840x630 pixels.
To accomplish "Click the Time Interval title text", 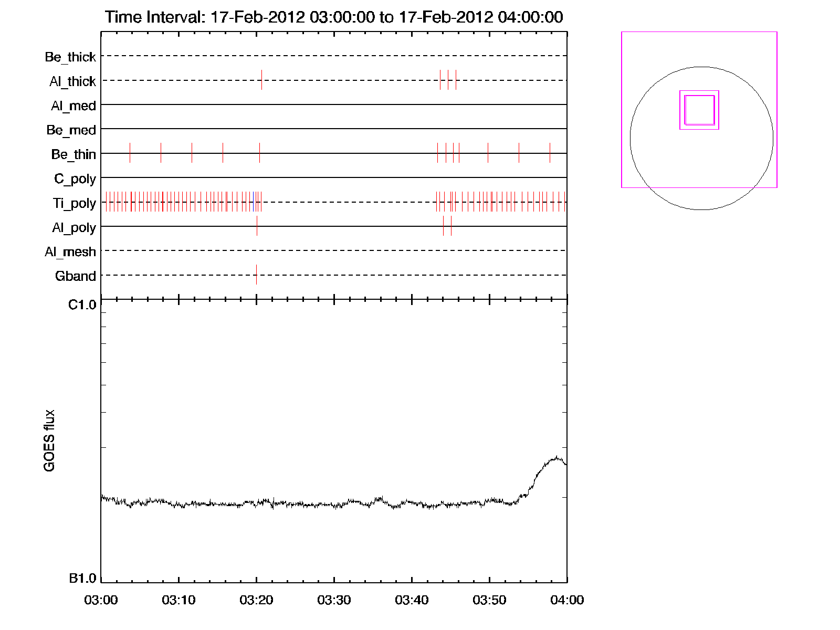I will [334, 17].
